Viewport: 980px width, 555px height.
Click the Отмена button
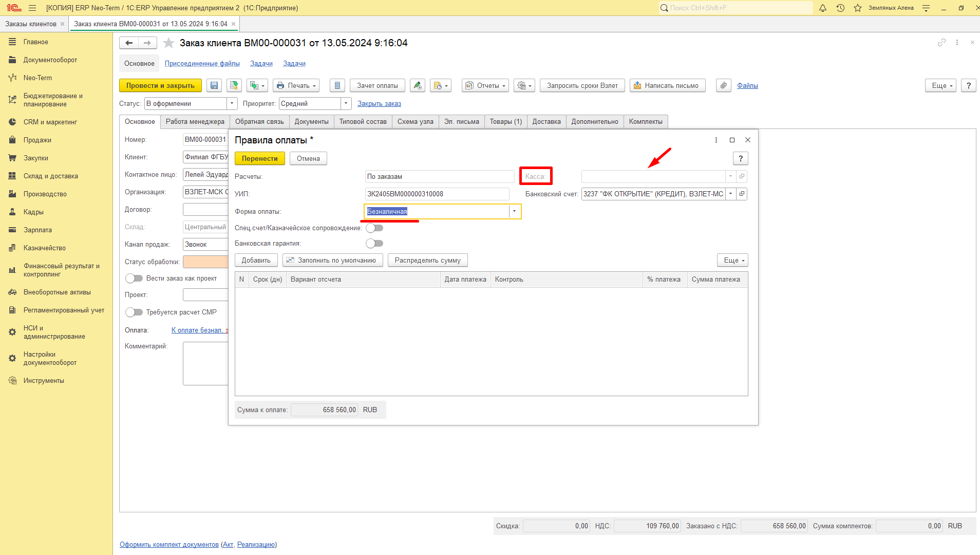[x=308, y=159]
